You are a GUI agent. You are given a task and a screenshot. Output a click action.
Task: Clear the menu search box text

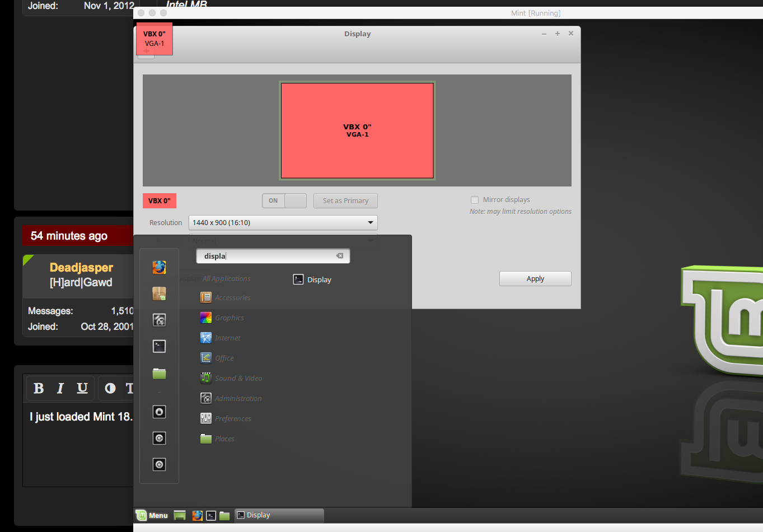pos(339,256)
